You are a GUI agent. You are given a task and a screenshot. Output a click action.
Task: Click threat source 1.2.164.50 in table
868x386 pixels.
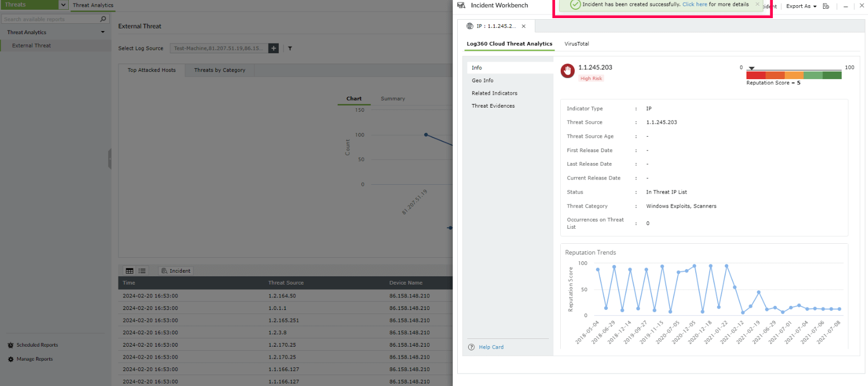(x=282, y=296)
